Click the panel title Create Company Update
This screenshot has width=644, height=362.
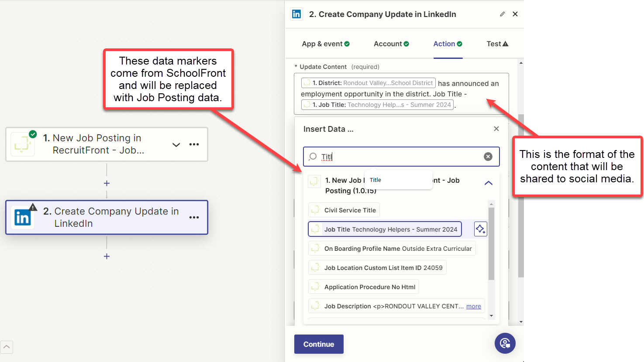pos(382,14)
